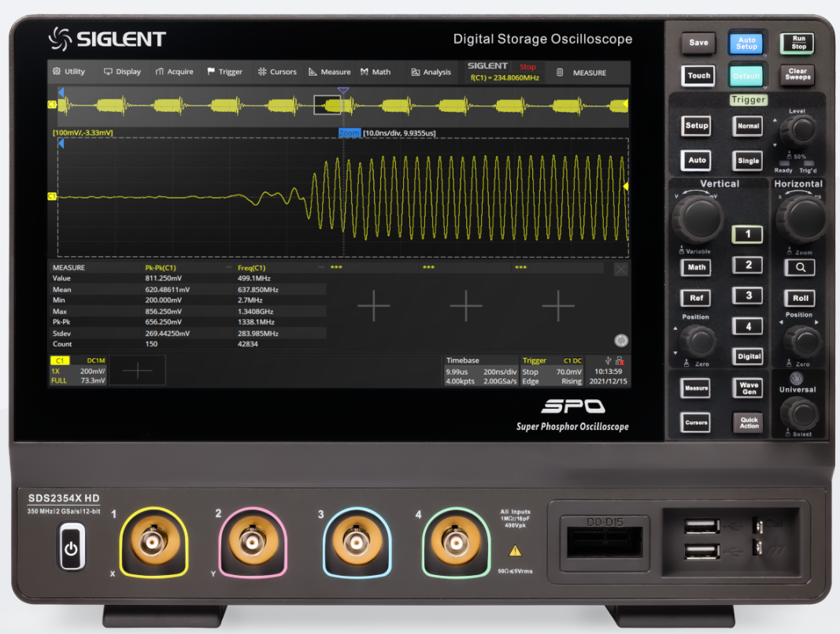840x634 pixels.
Task: Open the C1 channel descriptor box
Action: click(78, 370)
